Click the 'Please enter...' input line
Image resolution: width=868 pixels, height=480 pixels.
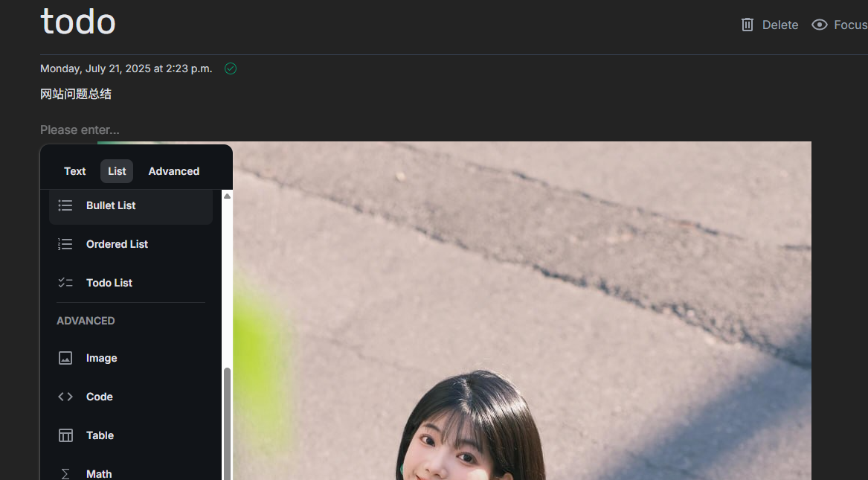coord(80,129)
